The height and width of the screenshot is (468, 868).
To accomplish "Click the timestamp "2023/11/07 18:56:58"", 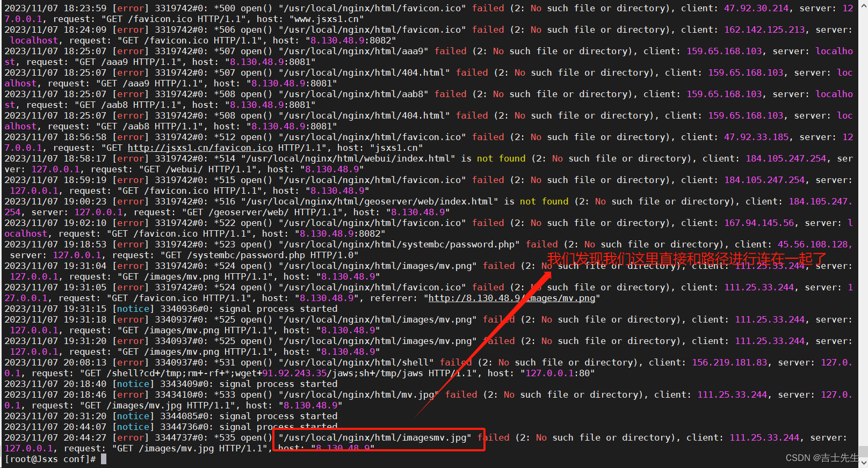I will 55,137.
